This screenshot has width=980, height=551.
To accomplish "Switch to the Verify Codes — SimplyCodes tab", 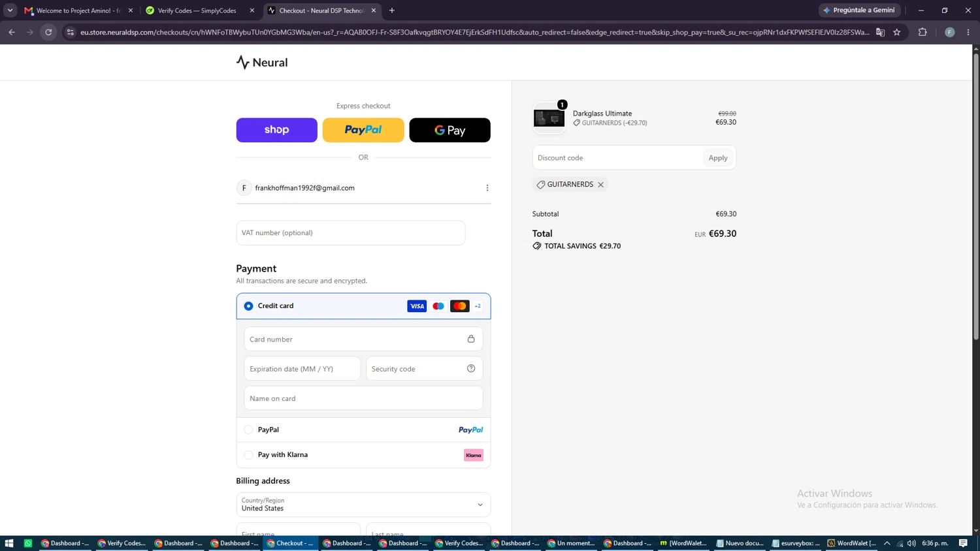I will (x=196, y=10).
